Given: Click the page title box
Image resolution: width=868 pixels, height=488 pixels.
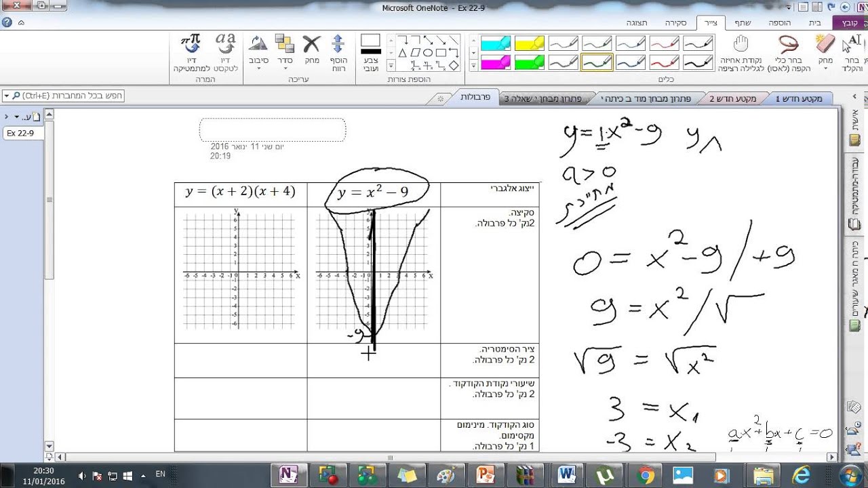Looking at the screenshot, I should coord(273,129).
